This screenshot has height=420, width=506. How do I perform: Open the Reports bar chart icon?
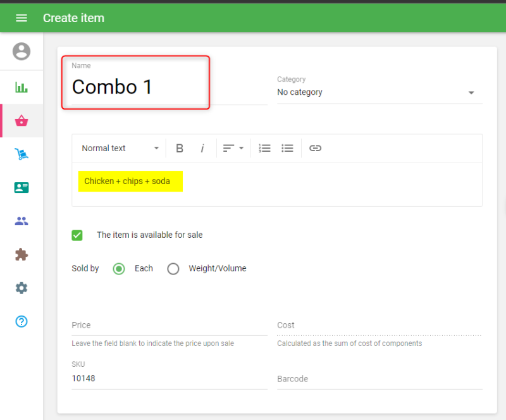click(22, 87)
